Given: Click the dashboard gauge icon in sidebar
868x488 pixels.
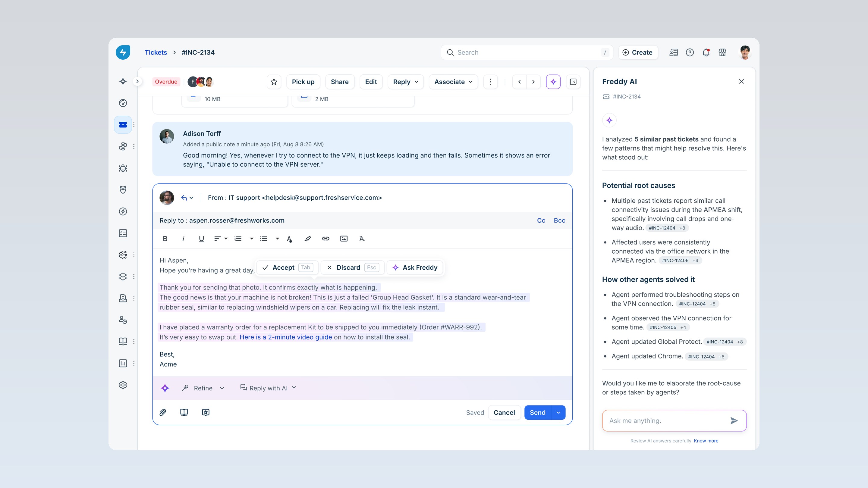Looking at the screenshot, I should point(123,103).
